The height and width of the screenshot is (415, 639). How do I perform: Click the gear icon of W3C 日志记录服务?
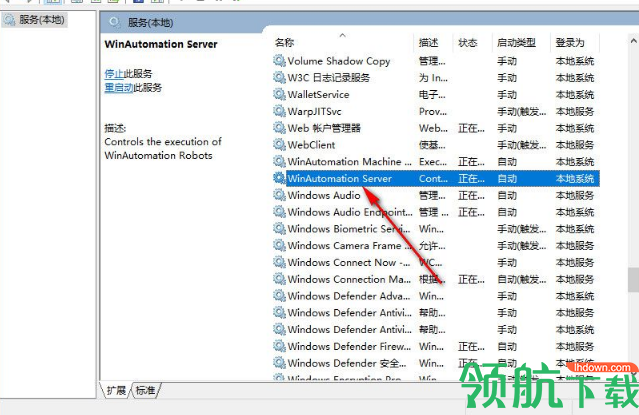click(x=279, y=78)
